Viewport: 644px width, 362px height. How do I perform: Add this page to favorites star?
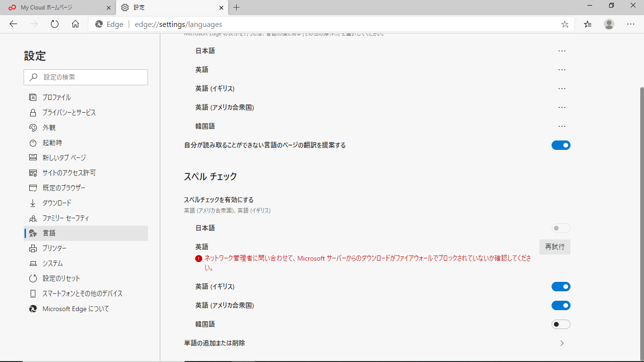(565, 25)
